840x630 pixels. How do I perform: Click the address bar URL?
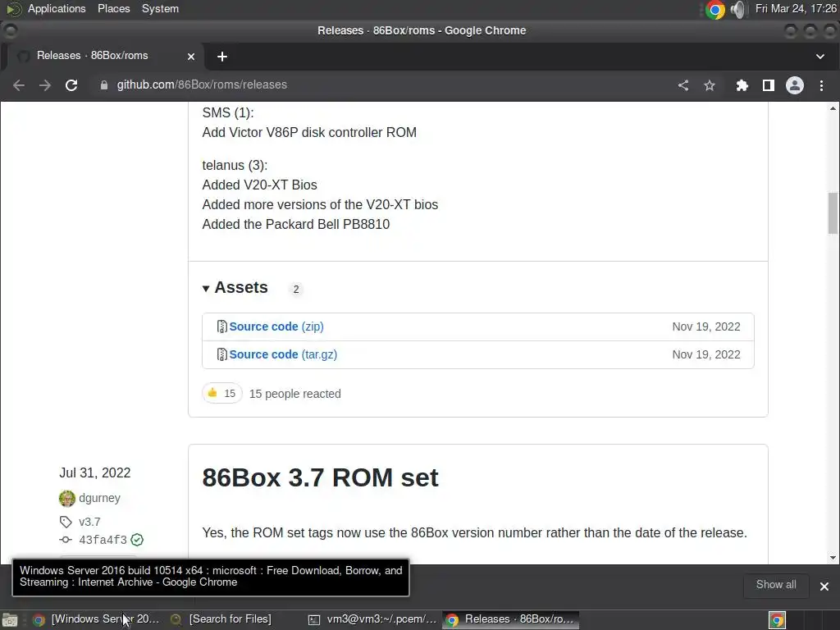click(x=202, y=84)
